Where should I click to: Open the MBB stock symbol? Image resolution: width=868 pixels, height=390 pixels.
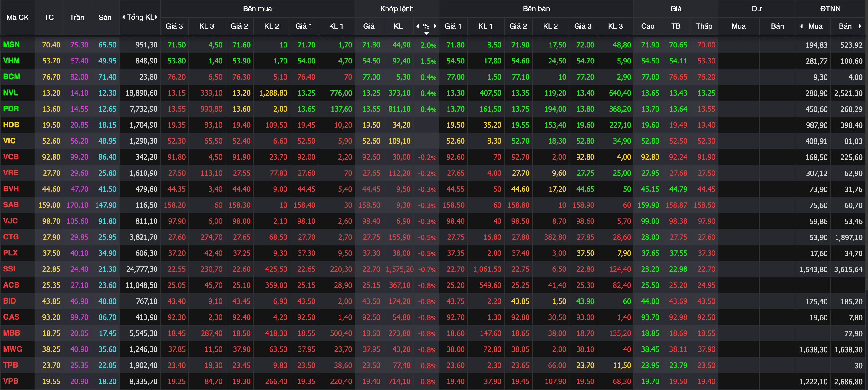pos(12,333)
